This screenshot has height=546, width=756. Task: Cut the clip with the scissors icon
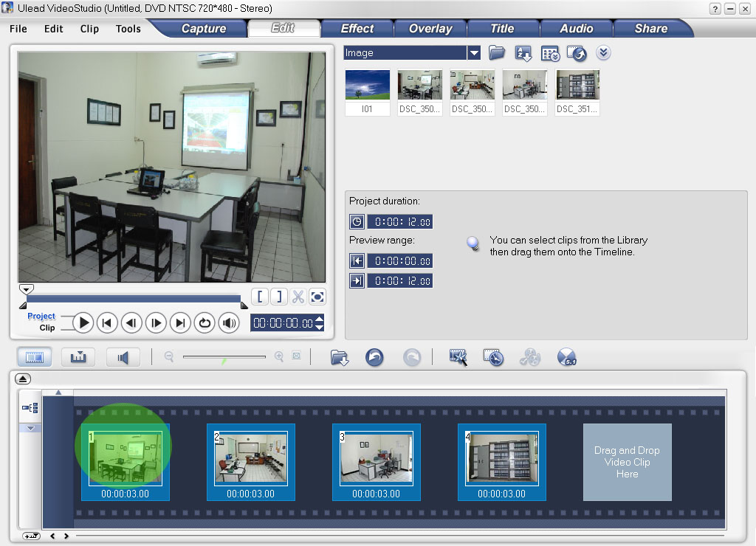point(298,296)
